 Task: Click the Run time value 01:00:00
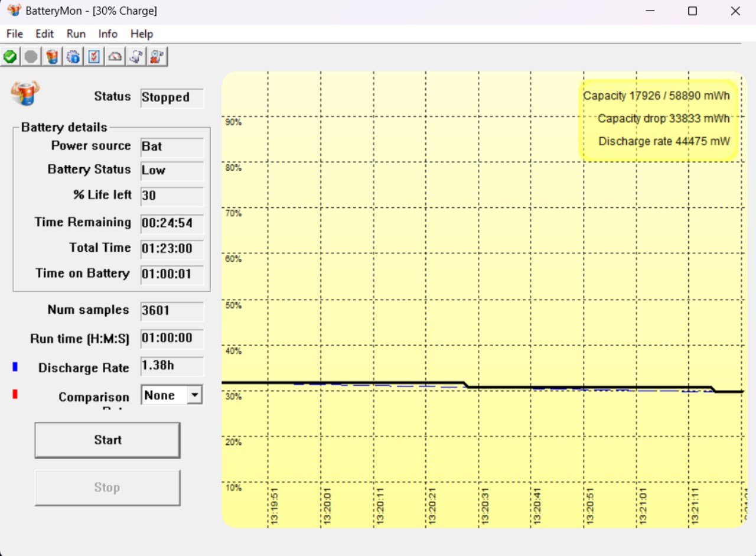click(172, 339)
